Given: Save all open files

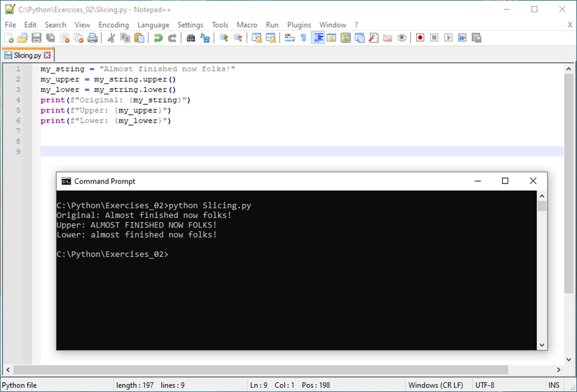Looking at the screenshot, I should coord(50,38).
